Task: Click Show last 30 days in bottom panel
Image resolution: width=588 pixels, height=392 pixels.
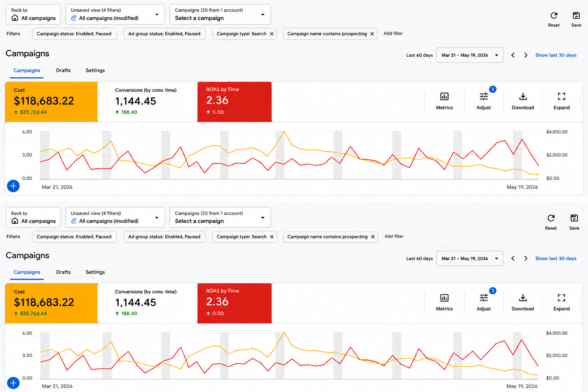Action: (556, 258)
